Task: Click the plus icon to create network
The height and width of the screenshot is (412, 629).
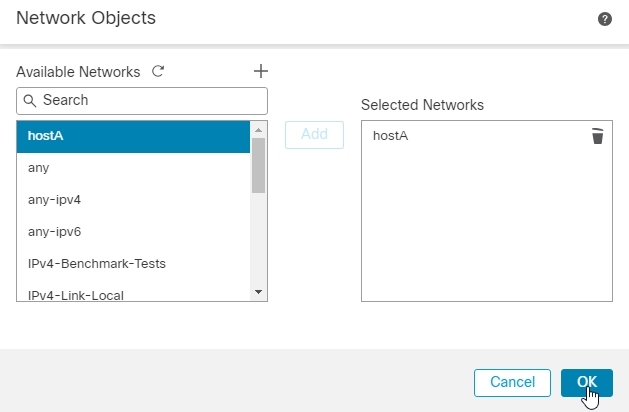Action: 261,71
